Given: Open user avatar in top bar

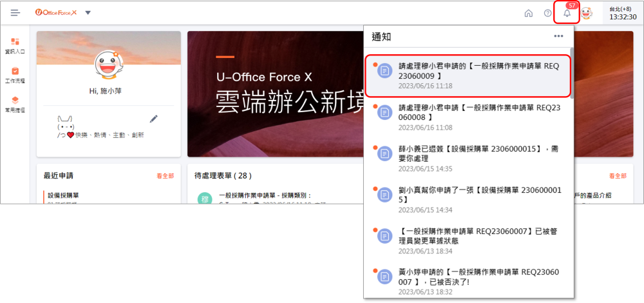Looking at the screenshot, I should pos(587,13).
